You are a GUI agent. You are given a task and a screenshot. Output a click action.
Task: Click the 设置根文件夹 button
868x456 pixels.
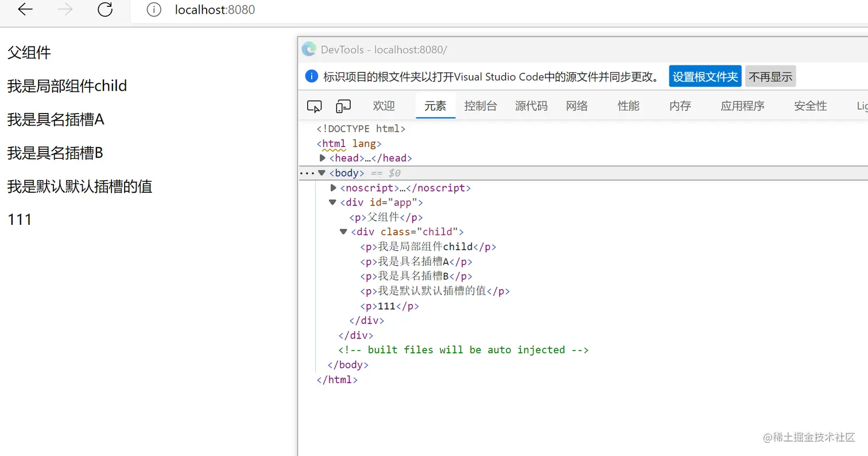[705, 76]
